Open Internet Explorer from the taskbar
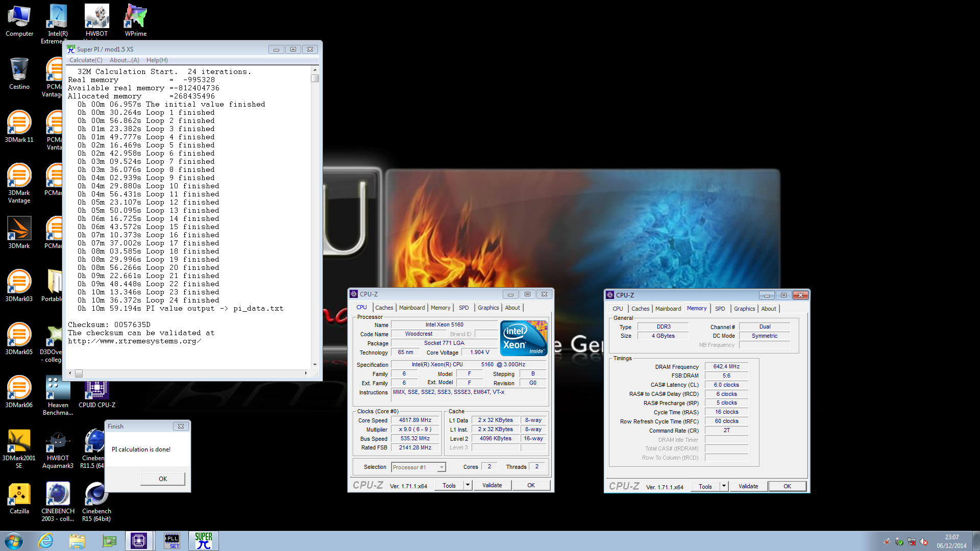Screen dimensions: 980x551 click(46, 541)
